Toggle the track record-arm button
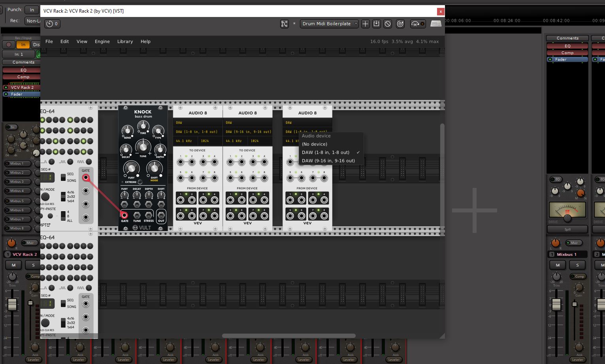The width and height of the screenshot is (605, 364). pyautogui.click(x=9, y=45)
